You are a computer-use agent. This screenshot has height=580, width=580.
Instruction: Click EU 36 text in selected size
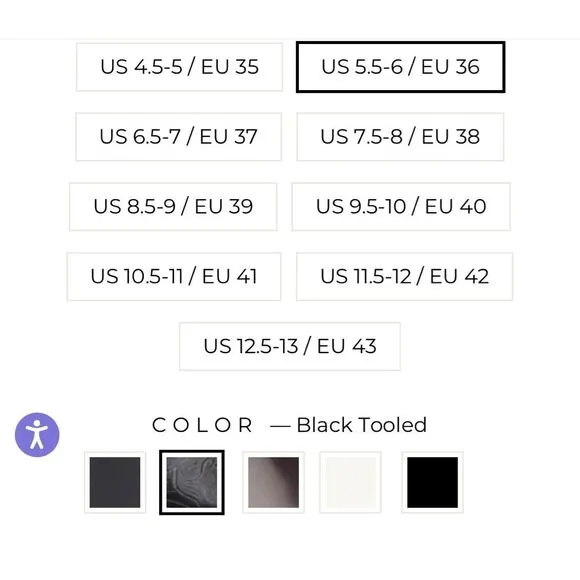point(451,67)
